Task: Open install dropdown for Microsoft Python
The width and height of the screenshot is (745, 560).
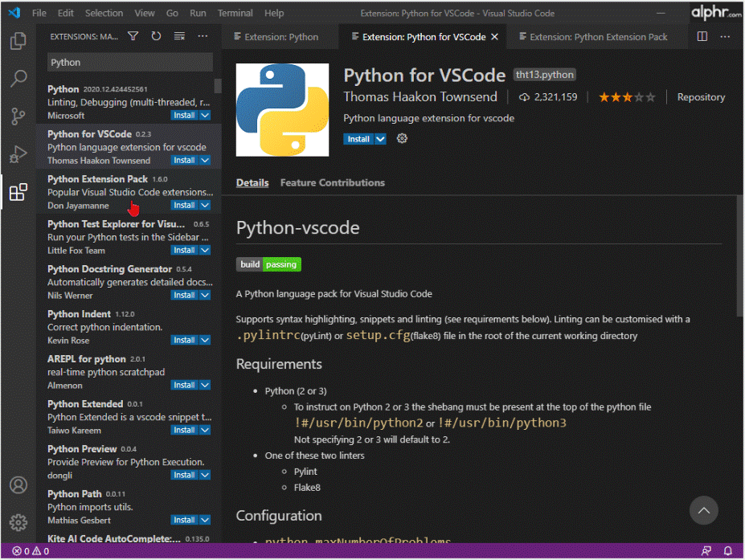Action: pos(205,116)
